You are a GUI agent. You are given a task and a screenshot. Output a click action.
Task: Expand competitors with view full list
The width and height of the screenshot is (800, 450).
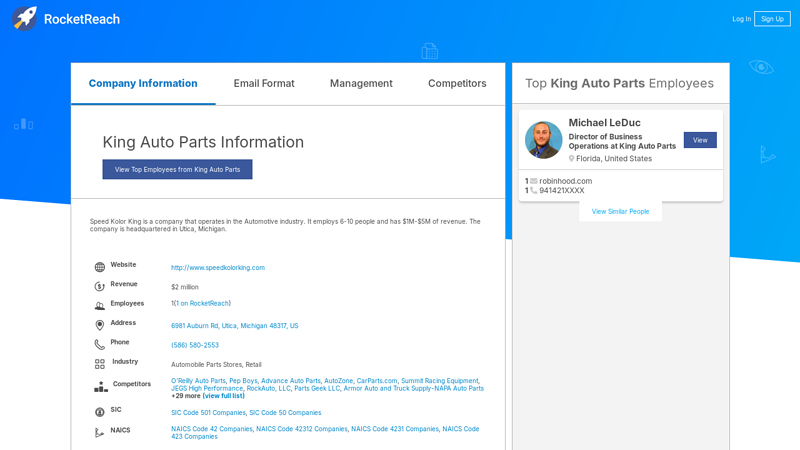[x=223, y=396]
